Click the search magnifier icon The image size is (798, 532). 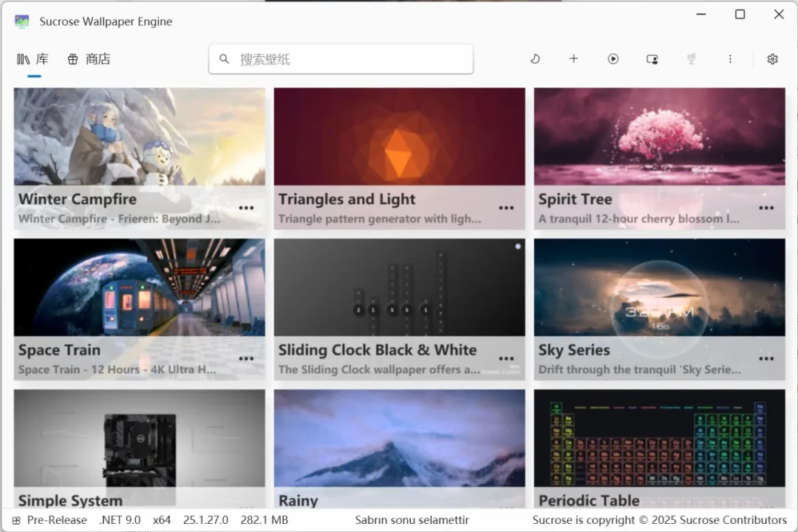click(225, 59)
